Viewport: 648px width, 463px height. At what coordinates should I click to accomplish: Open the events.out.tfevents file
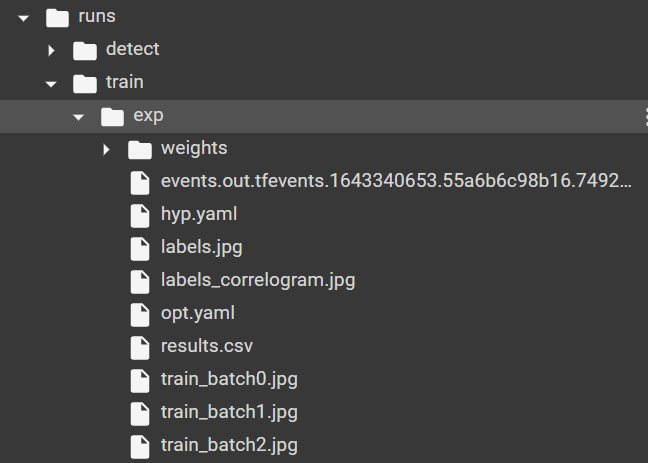(x=396, y=181)
